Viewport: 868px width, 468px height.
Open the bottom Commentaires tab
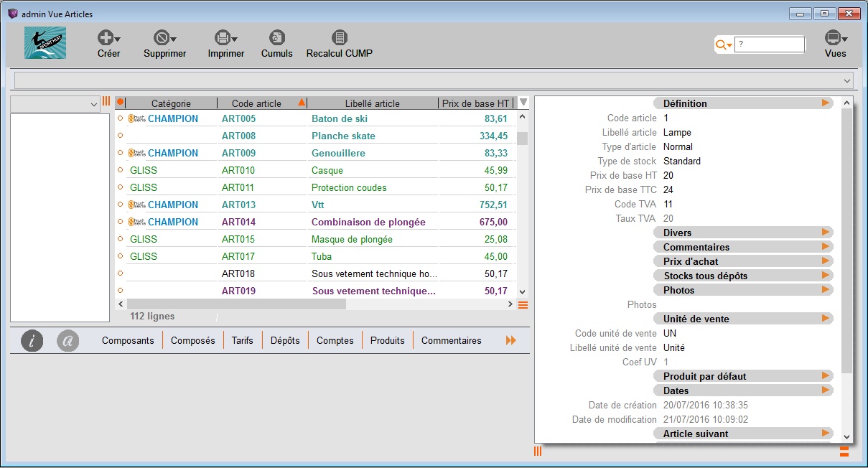(x=452, y=340)
